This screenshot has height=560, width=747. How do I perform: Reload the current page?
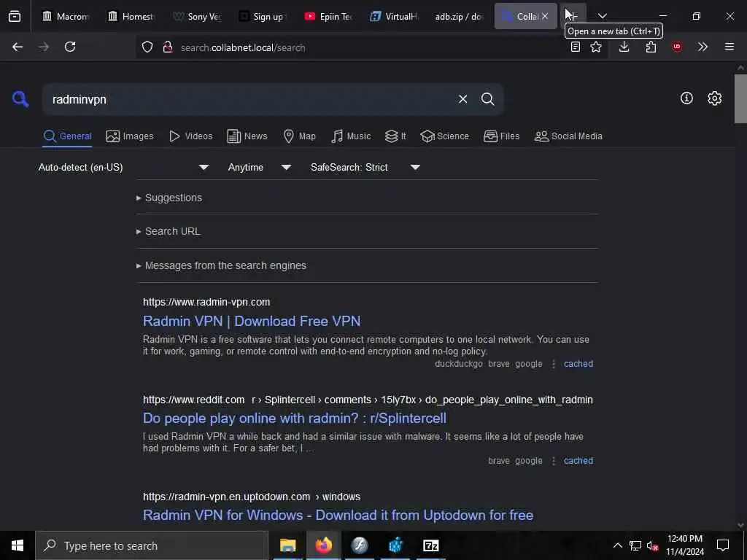tap(70, 47)
